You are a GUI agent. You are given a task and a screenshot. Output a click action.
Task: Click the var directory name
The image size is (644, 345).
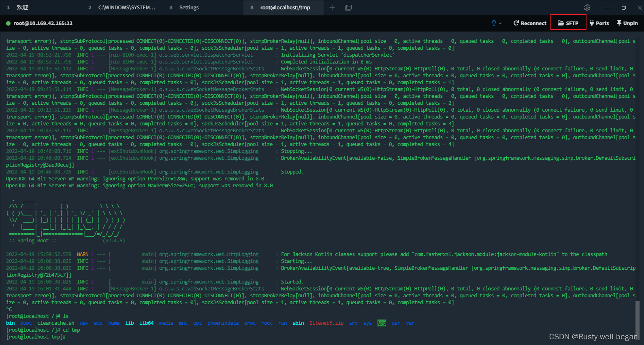[410, 323]
